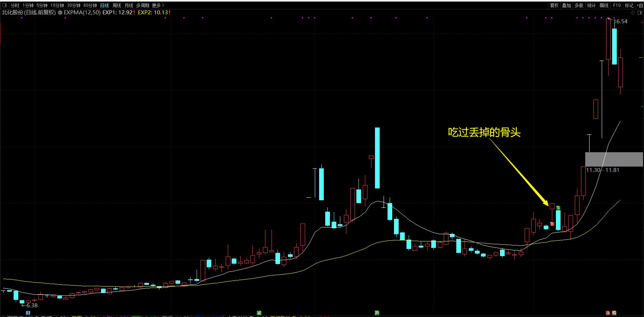Select the 日线 daily chart tab
This screenshot has width=644, height=317.
pos(105,5)
